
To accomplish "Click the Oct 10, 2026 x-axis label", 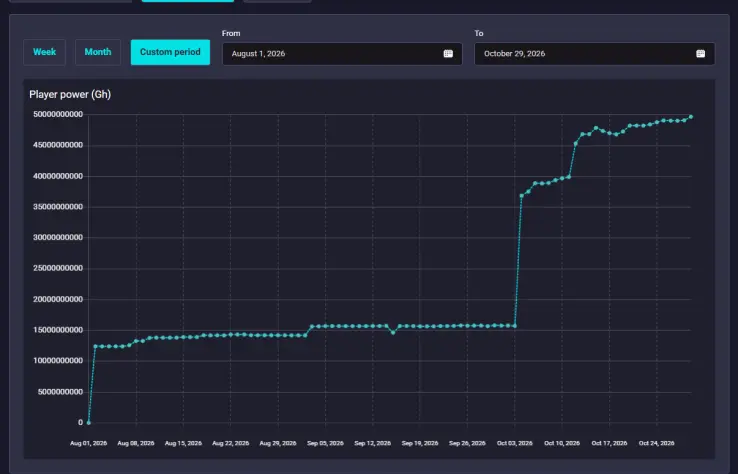I will coord(562,443).
